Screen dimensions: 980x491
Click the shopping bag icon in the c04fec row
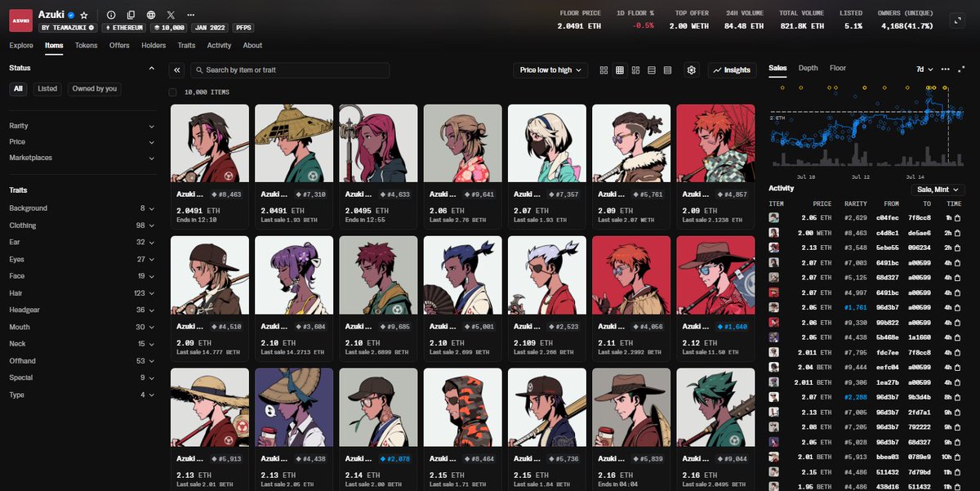(x=959, y=217)
